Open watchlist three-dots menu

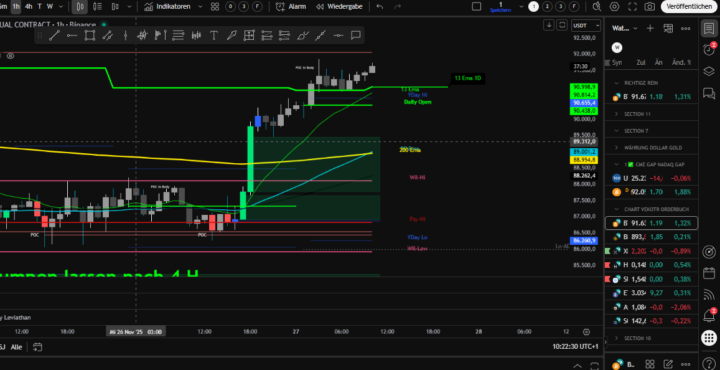pos(686,28)
